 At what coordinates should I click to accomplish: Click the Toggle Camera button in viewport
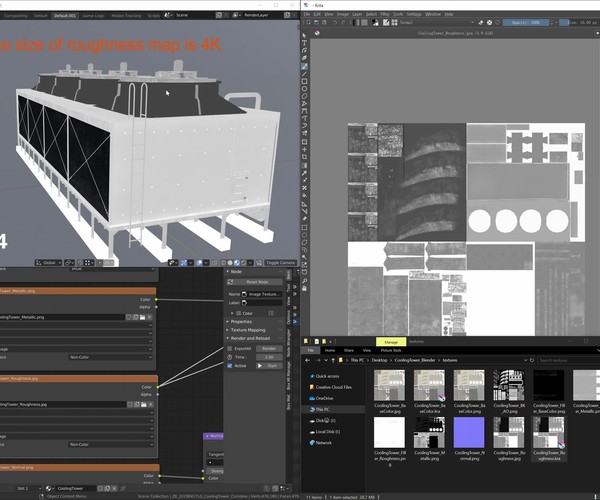click(x=280, y=263)
